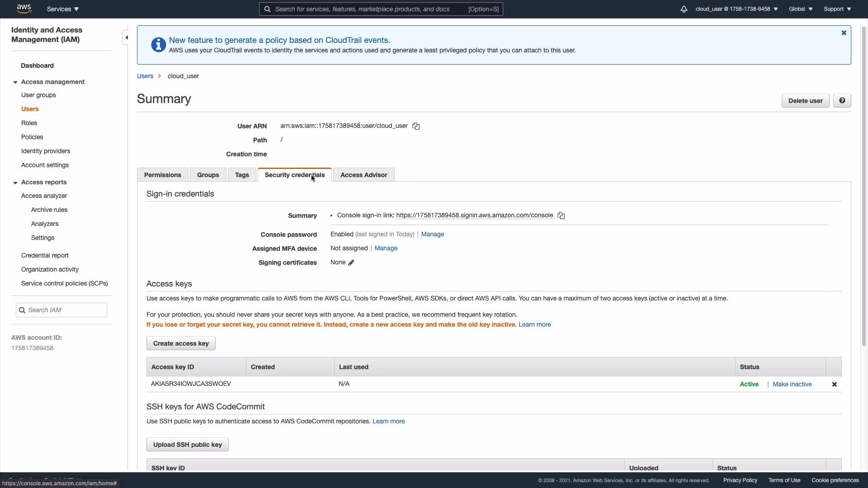This screenshot has width=868, height=488.
Task: Open the notifications bell icon
Action: coord(684,9)
